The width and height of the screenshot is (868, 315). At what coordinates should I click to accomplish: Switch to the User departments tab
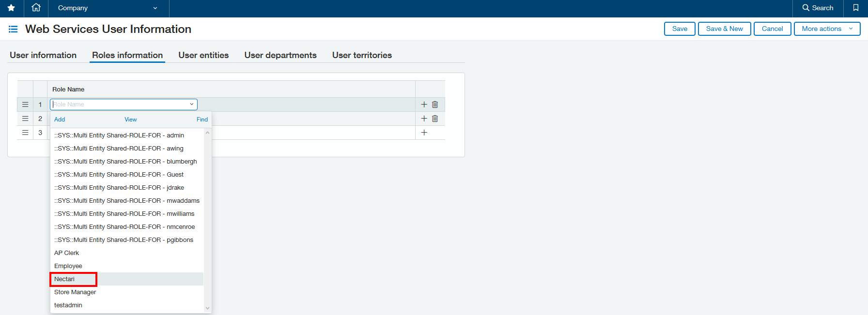point(280,55)
